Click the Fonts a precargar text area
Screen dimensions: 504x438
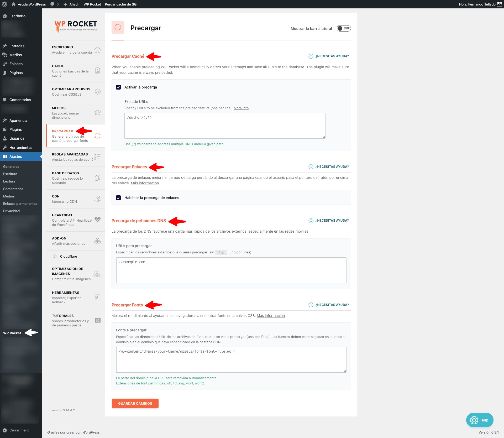point(231,360)
